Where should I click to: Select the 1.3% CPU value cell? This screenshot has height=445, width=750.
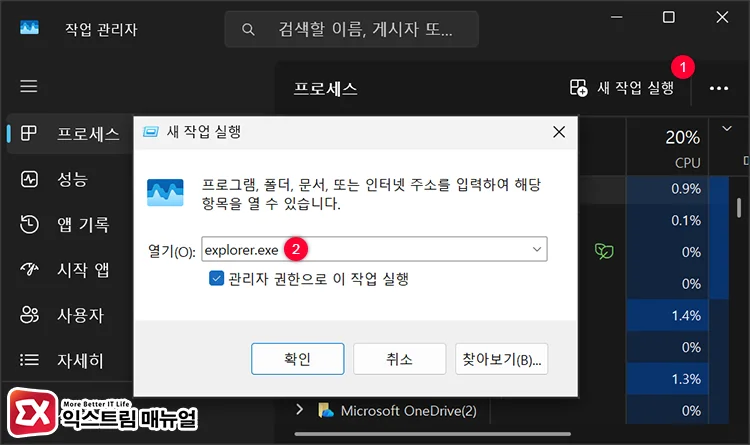tap(667, 379)
